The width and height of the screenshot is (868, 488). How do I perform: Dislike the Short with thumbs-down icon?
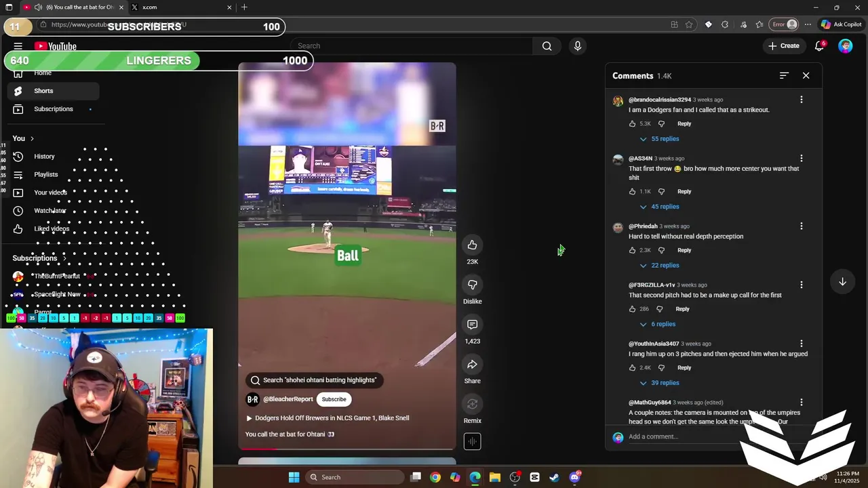click(473, 285)
